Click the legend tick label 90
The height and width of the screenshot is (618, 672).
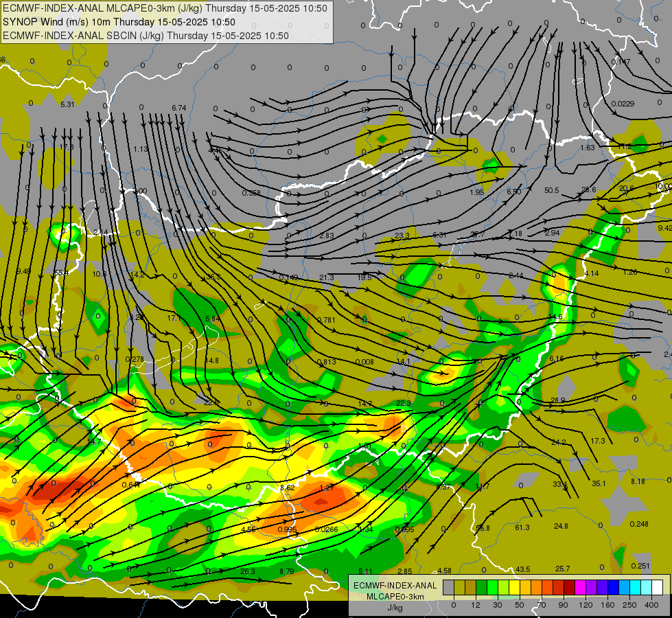click(563, 605)
